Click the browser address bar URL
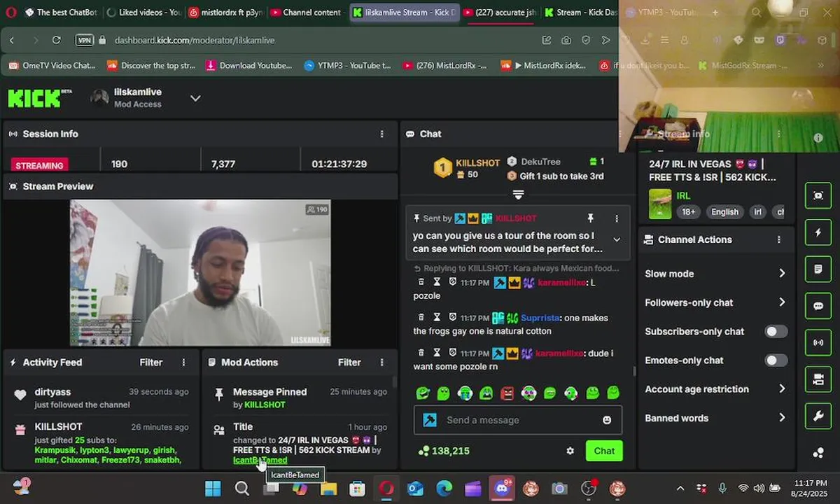This screenshot has width=840, height=504. pyautogui.click(x=195, y=40)
